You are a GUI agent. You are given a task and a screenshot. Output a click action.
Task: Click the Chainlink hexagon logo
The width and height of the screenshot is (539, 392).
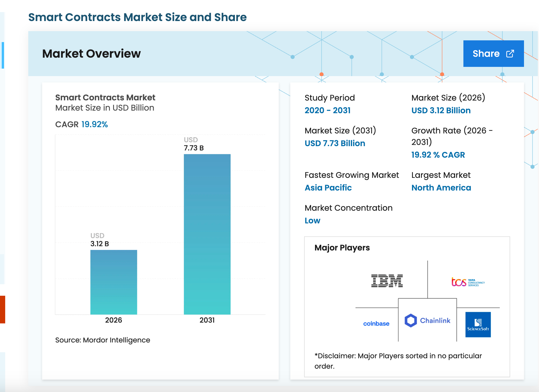pyautogui.click(x=411, y=321)
